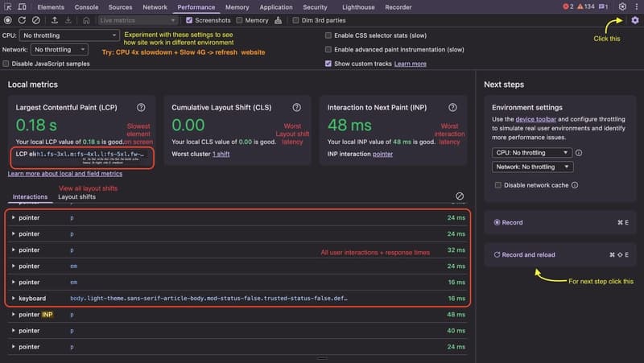This screenshot has height=363, width=644.
Task: Open DevTools settings gear in top bar
Action: click(622, 6)
